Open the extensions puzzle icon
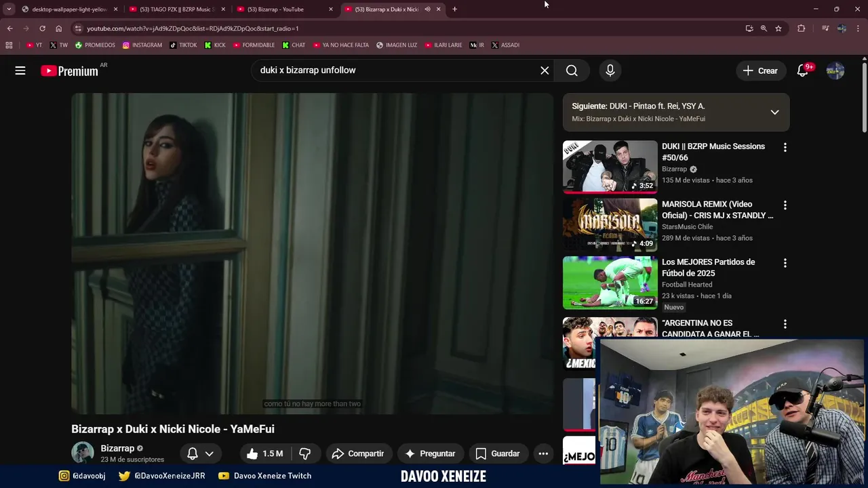 pos(801,28)
